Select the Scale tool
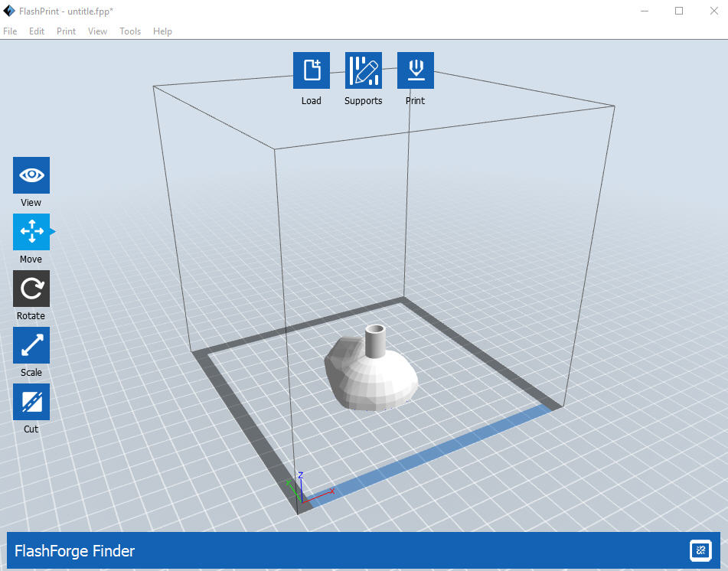The image size is (728, 571). (x=31, y=345)
